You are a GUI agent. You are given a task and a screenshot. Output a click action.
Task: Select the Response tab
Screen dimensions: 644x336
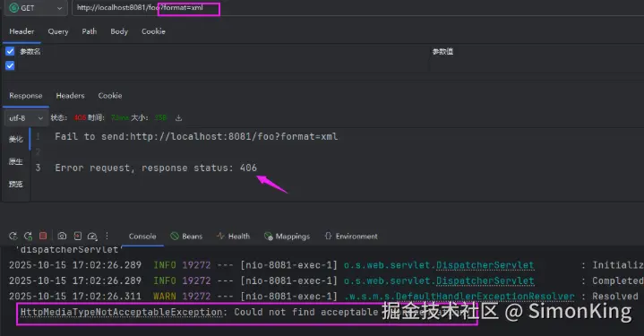(x=25, y=96)
